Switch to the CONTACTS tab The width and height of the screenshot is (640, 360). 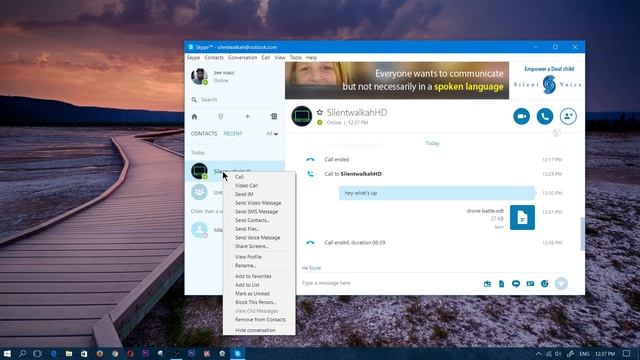click(x=204, y=133)
